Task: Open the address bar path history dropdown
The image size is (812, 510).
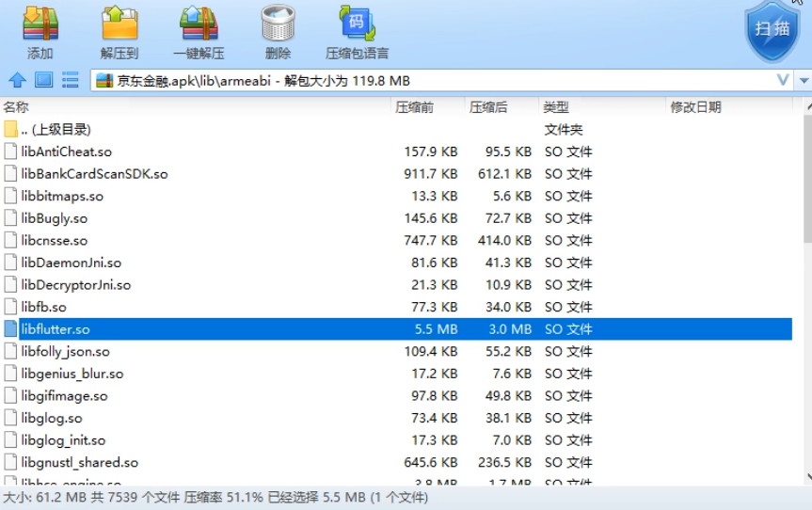Action: click(783, 80)
